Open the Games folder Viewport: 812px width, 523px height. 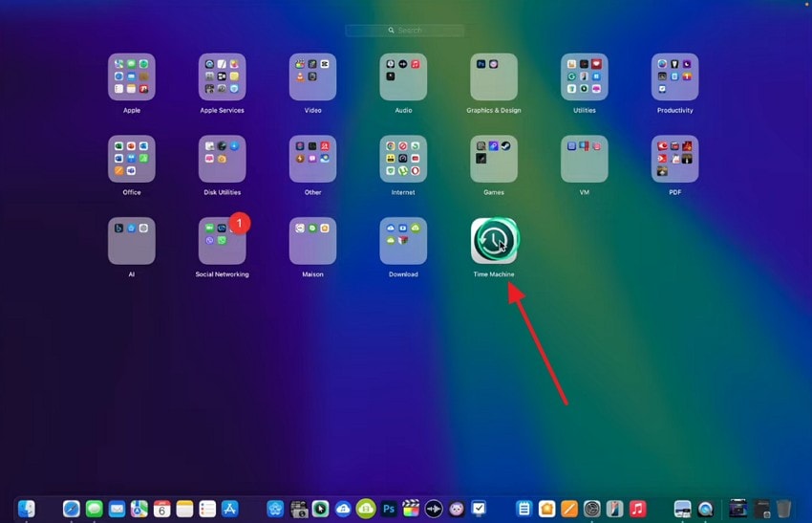pos(494,159)
